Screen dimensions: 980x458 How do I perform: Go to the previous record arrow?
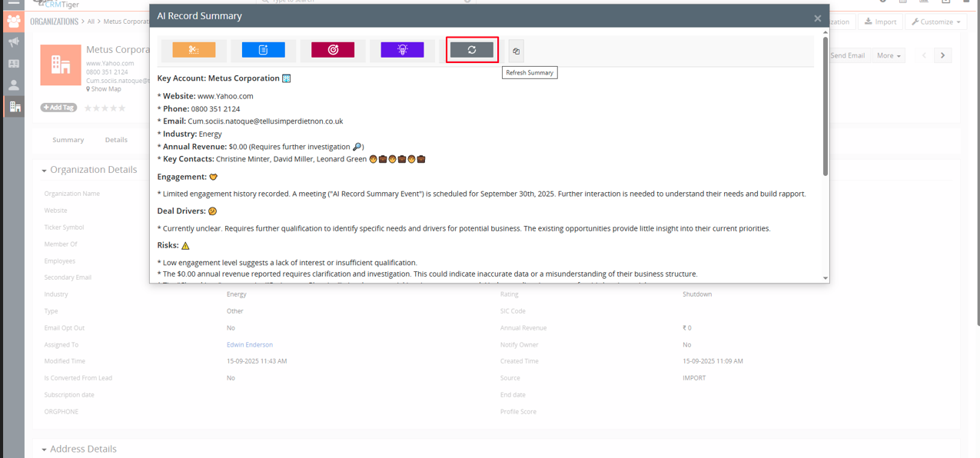coord(924,55)
